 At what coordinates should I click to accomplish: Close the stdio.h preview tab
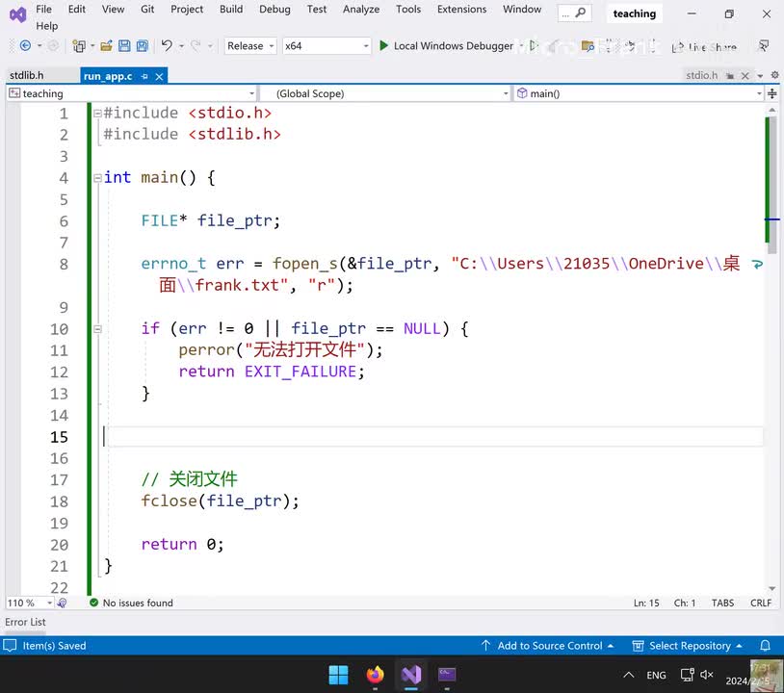(x=745, y=75)
